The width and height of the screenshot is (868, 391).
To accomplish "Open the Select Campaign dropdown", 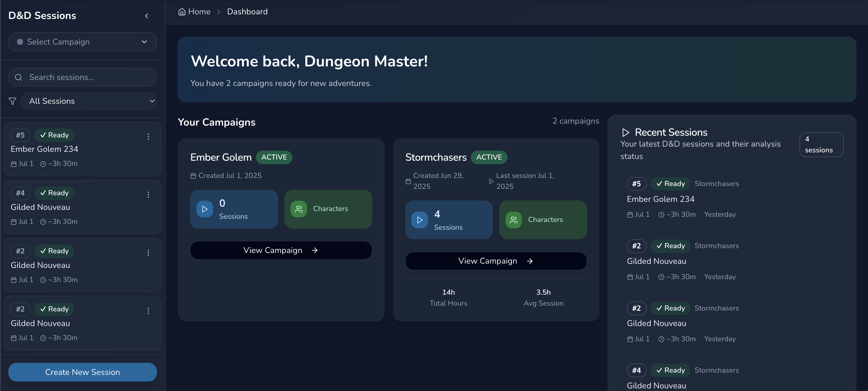I will 82,42.
